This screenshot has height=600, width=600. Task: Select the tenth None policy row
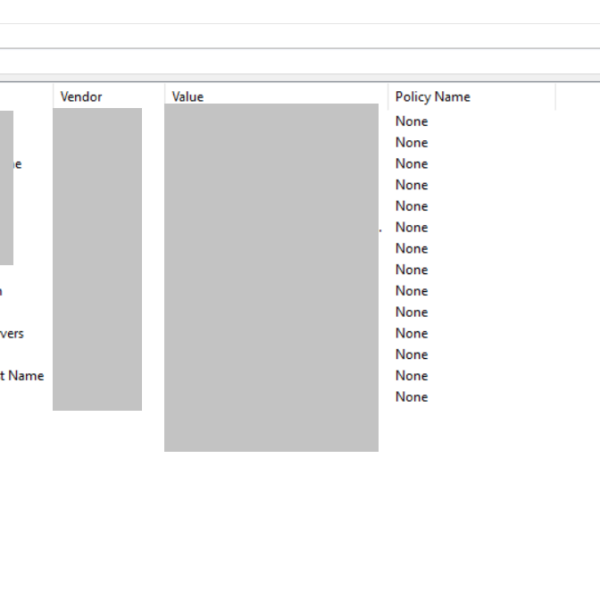tap(411, 312)
